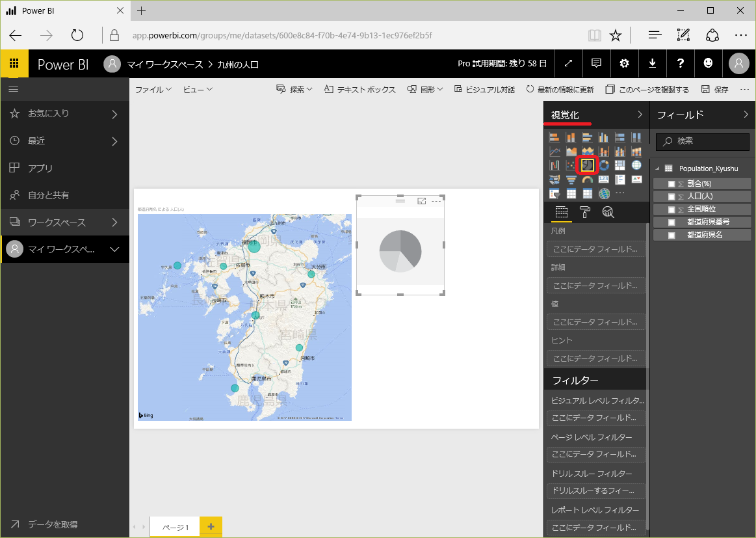
Task: Switch to the Fields well tab
Action: (561, 212)
